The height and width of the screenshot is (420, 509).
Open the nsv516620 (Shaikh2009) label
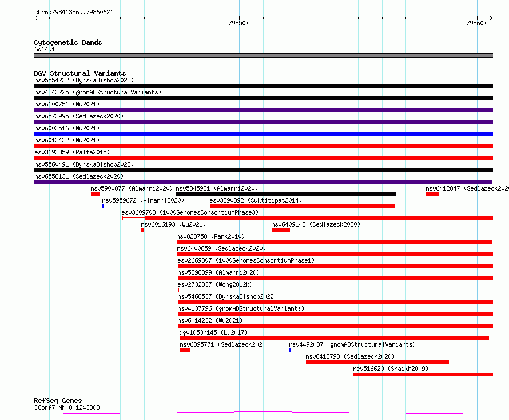click(x=391, y=369)
